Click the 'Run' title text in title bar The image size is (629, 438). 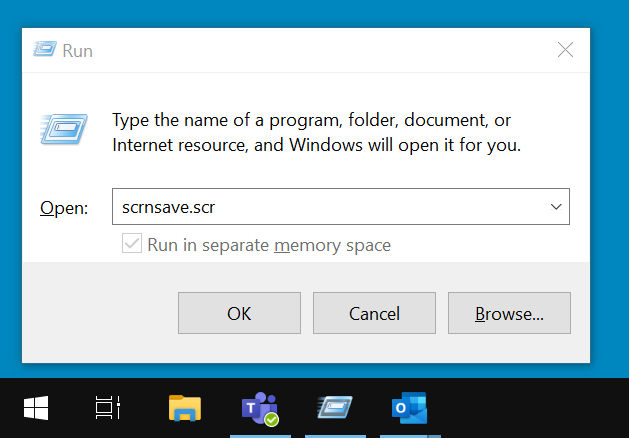click(77, 51)
